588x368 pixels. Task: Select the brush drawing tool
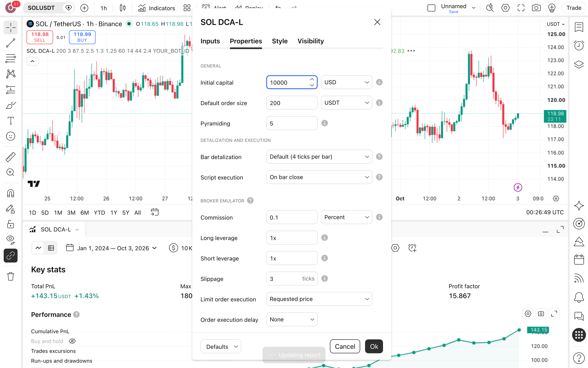(11, 105)
